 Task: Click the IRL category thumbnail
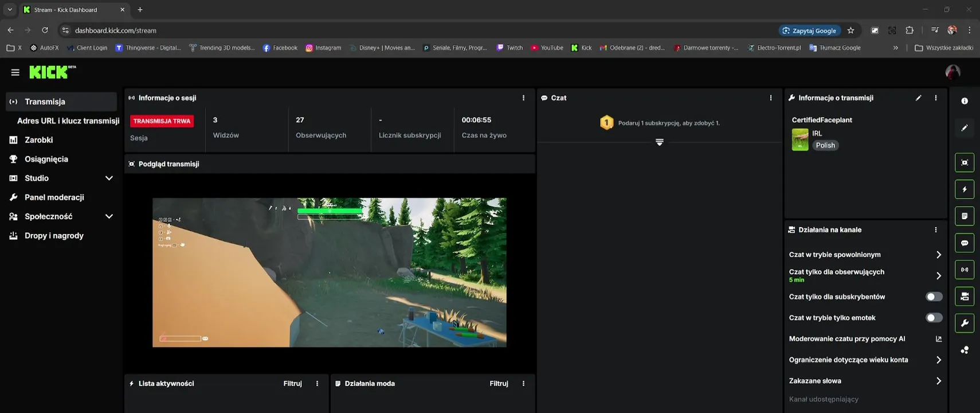pyautogui.click(x=800, y=140)
